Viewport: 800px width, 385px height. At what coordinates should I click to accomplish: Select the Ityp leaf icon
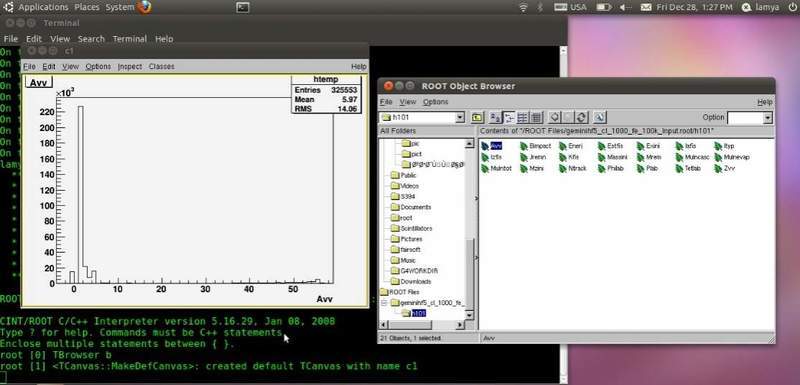(718, 146)
